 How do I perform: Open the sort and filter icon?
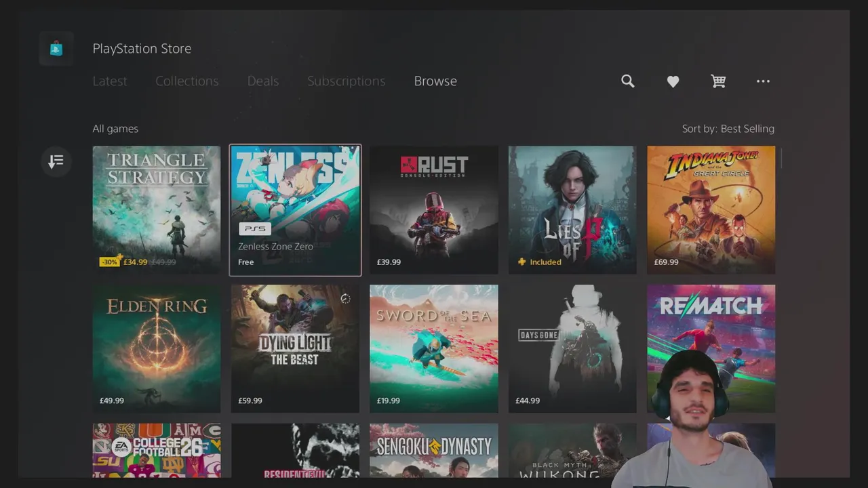[x=56, y=161]
